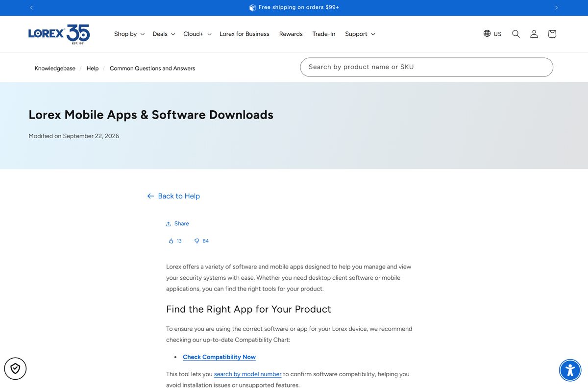Click the Lorex 35 logo
Viewport: 588px width, 388px height.
tap(59, 34)
